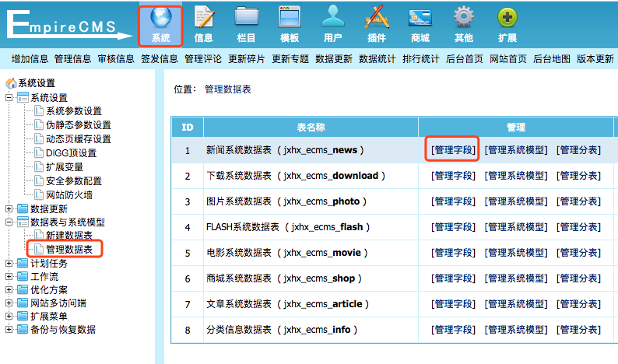
Task: Open 管理系统模型 for the download table
Action: 515,176
